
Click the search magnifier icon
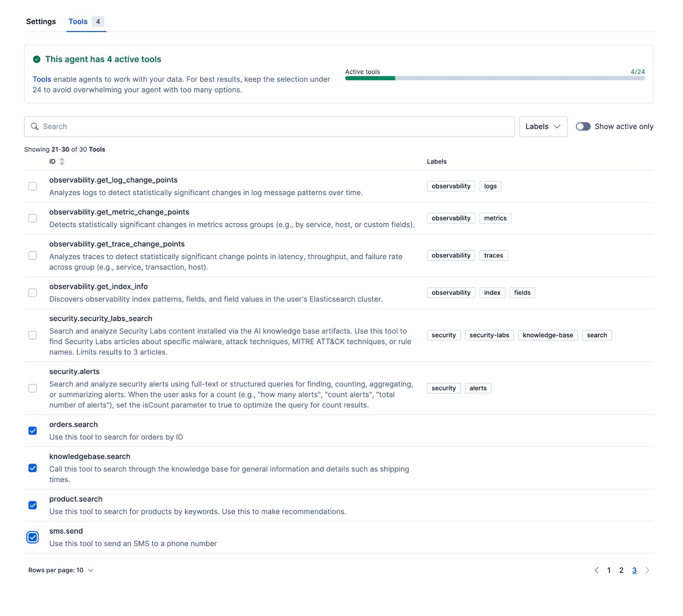click(x=35, y=126)
